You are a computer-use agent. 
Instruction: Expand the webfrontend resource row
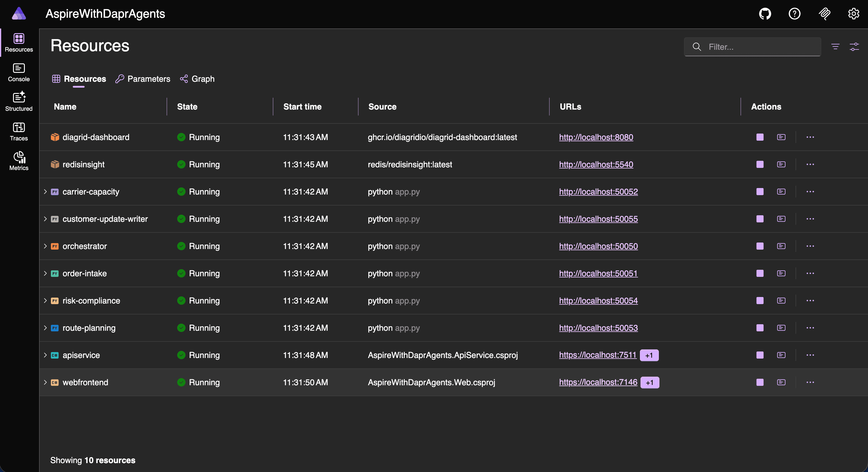point(45,382)
